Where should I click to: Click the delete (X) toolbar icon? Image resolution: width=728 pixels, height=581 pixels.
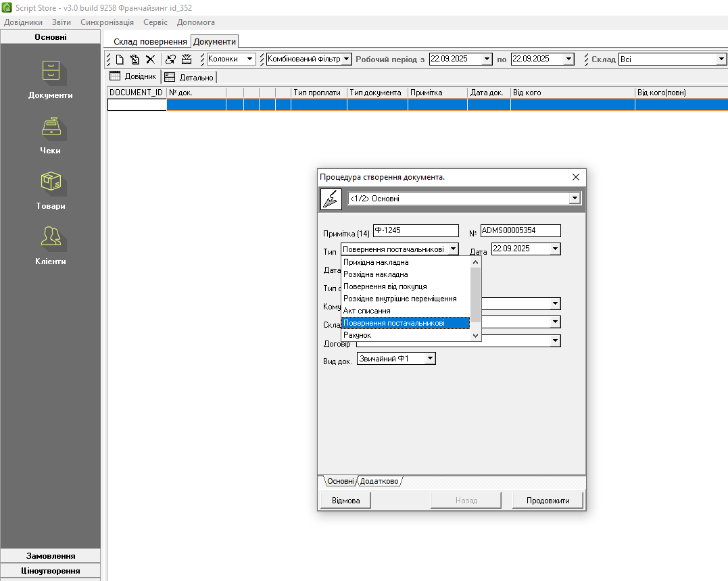150,59
